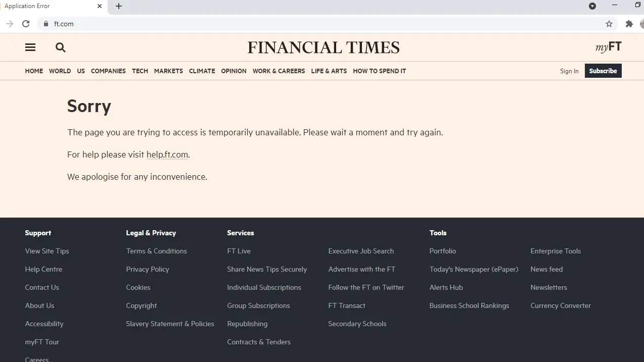Follow the help.ft.com link
The height and width of the screenshot is (362, 644).
click(x=167, y=154)
